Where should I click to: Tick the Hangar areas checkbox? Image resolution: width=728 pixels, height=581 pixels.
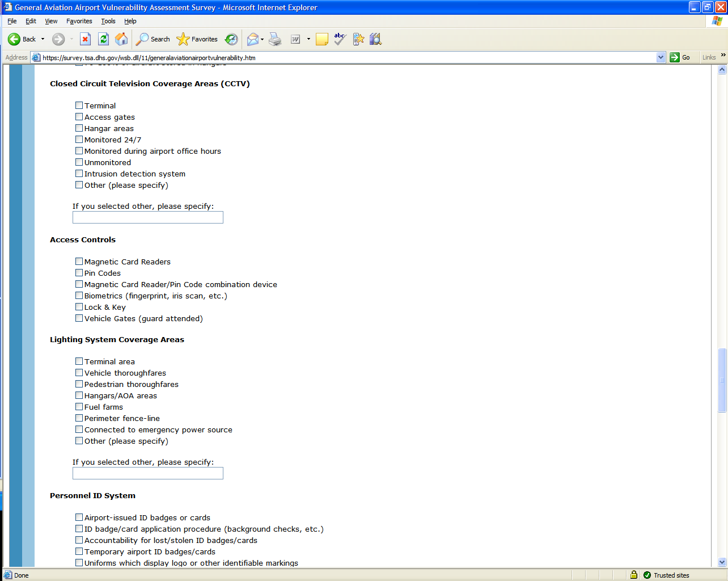tap(79, 128)
